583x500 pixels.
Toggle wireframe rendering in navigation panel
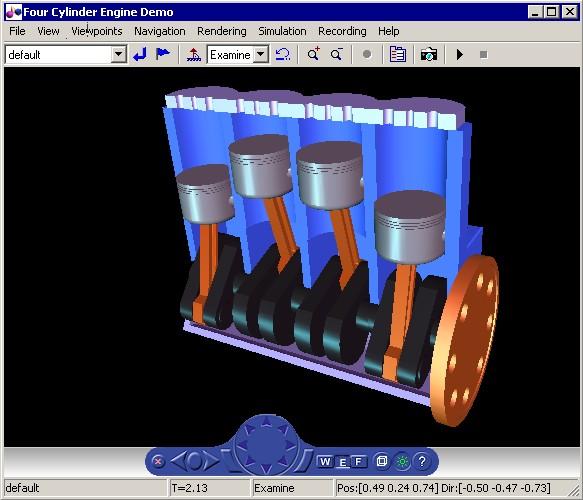382,461
